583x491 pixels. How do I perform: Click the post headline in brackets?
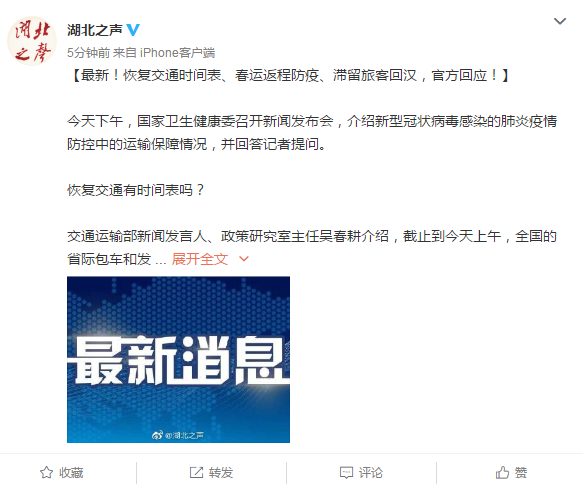pyautogui.click(x=288, y=75)
